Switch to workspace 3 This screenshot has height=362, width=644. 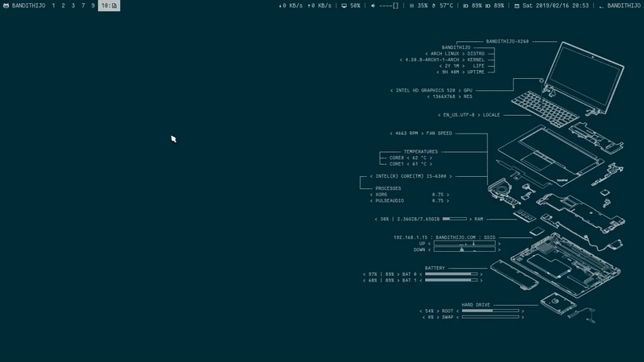pyautogui.click(x=72, y=6)
